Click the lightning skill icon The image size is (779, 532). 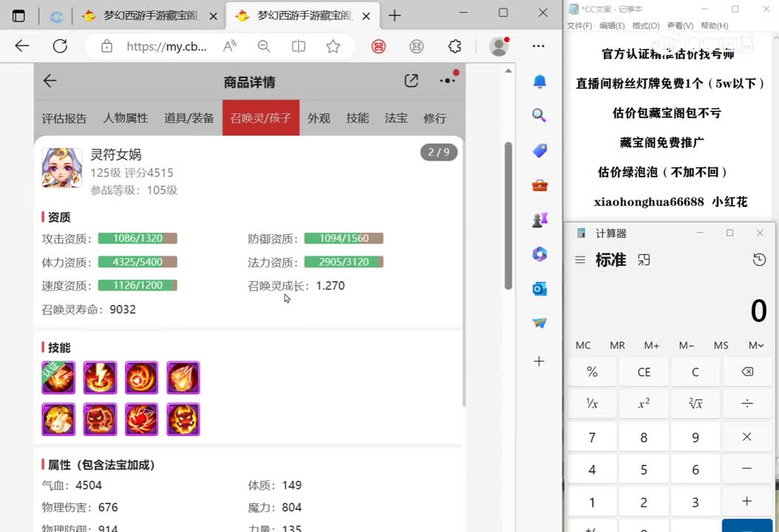100,378
